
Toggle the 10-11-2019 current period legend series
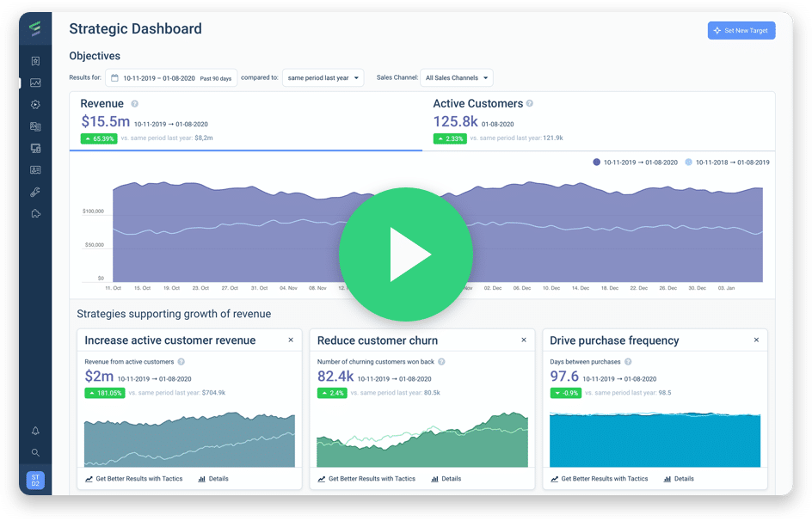638,162
